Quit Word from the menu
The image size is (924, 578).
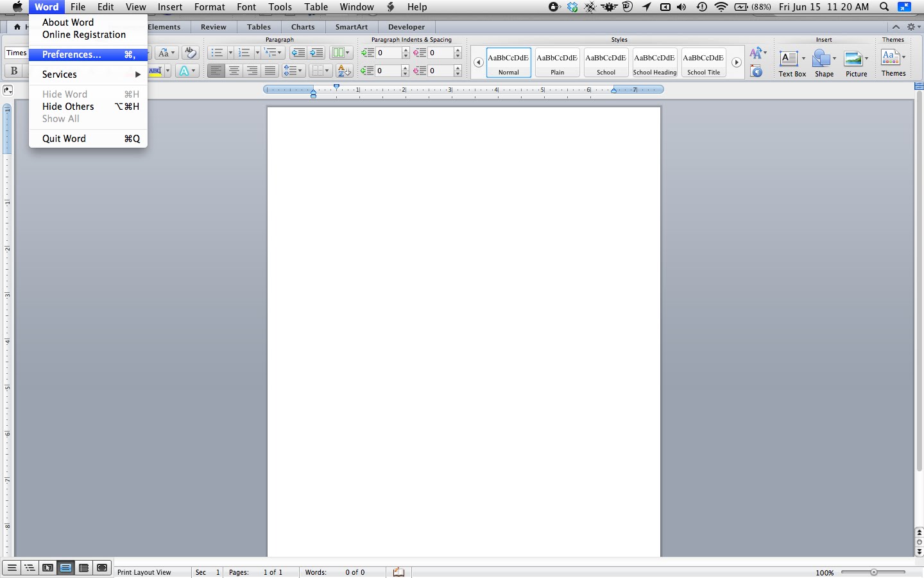tap(88, 139)
